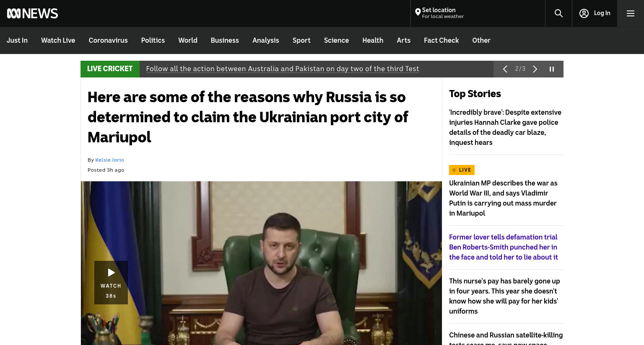Pause the live ticker rotation

[x=552, y=69]
